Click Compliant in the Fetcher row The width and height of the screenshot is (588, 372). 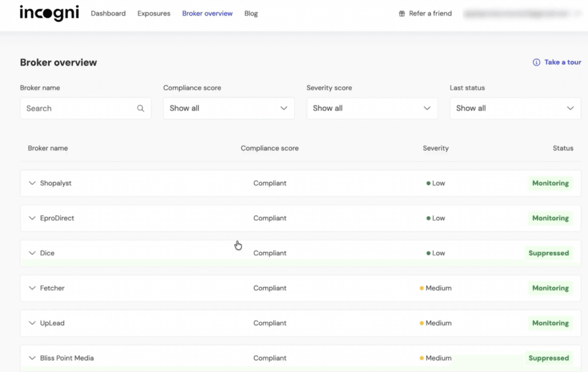tap(270, 288)
